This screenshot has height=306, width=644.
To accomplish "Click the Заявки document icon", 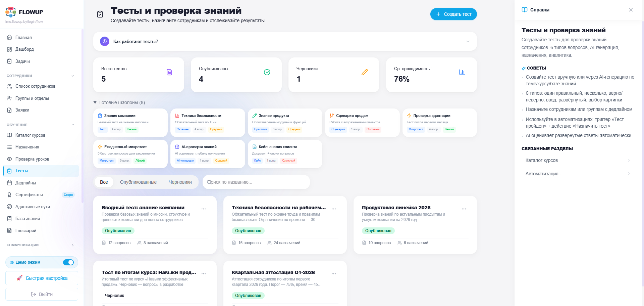I will 9,110.
